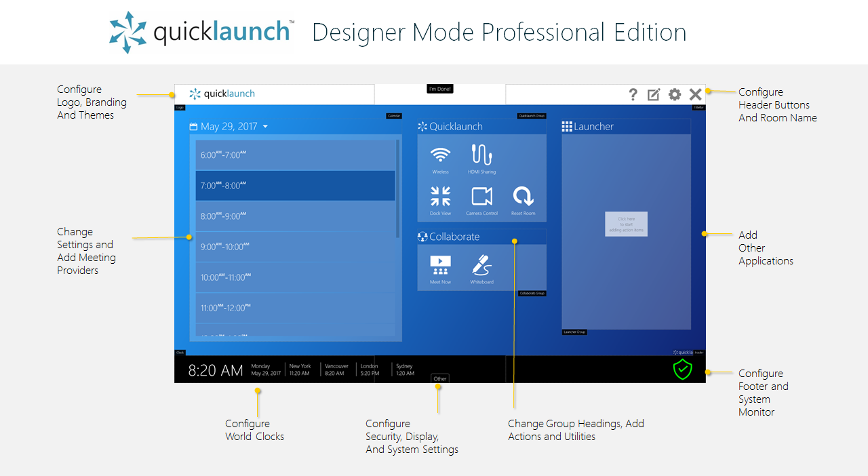
Task: Select the Quicklaunch Group designer tag
Action: pyautogui.click(x=532, y=116)
